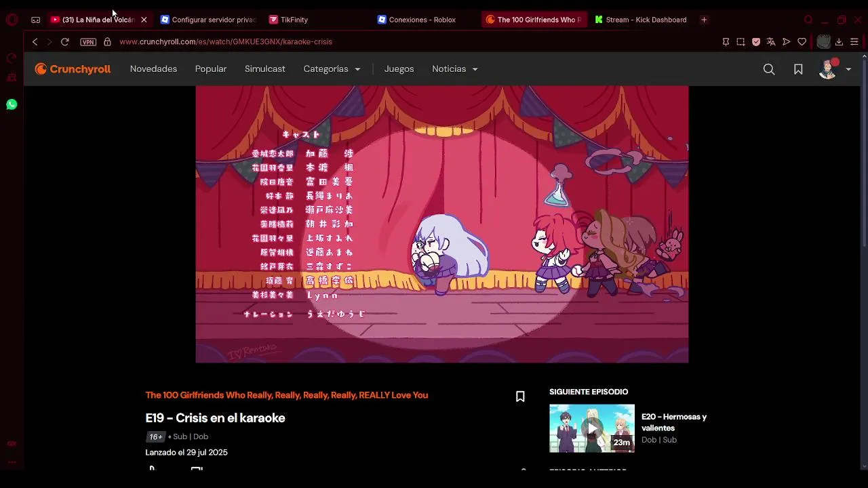Open Crunchyroll watchlist bookmark in header
The height and width of the screenshot is (488, 868).
[x=798, y=69]
